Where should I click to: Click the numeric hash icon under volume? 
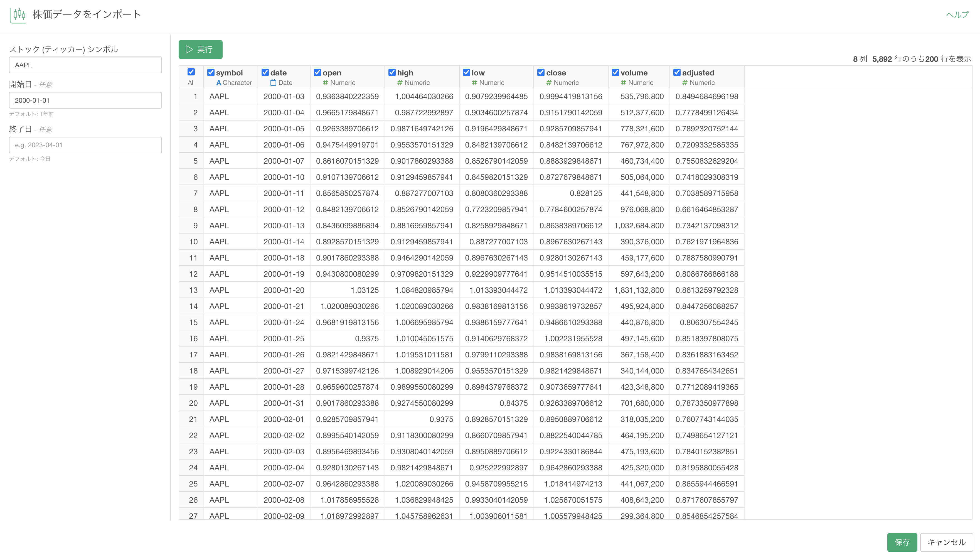623,83
